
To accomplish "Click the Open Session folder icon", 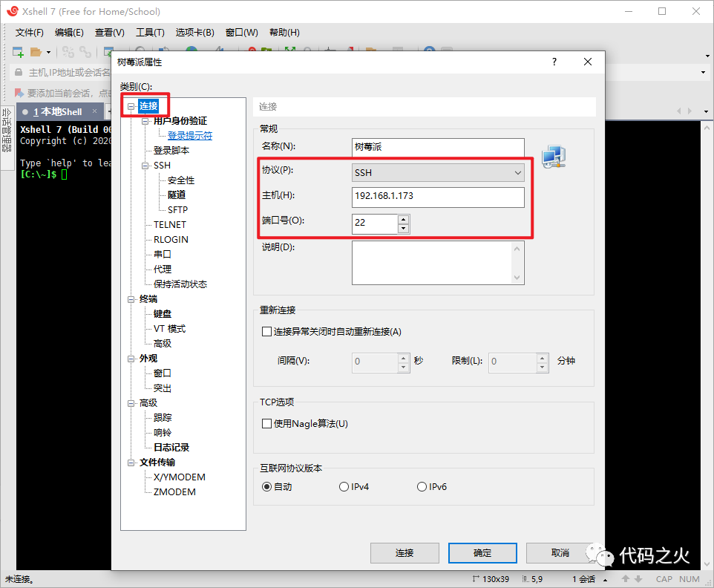I will pyautogui.click(x=36, y=52).
